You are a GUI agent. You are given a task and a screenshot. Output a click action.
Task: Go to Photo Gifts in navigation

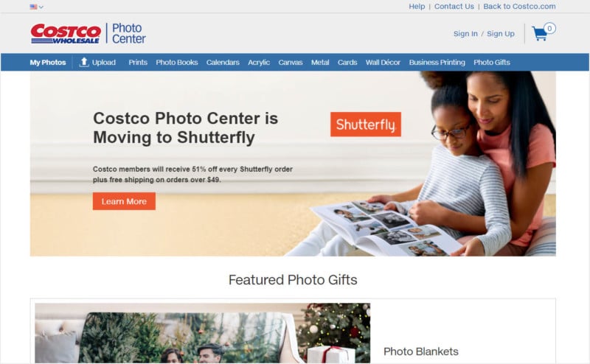tap(492, 63)
